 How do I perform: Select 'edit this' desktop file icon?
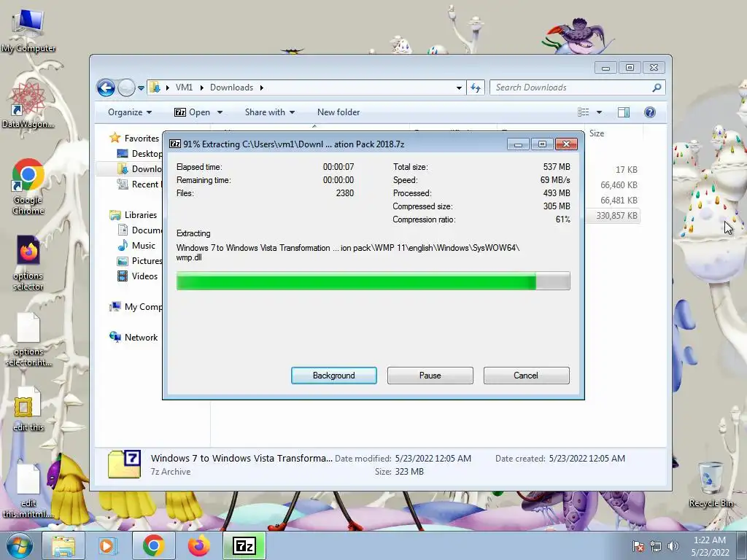coord(28,409)
